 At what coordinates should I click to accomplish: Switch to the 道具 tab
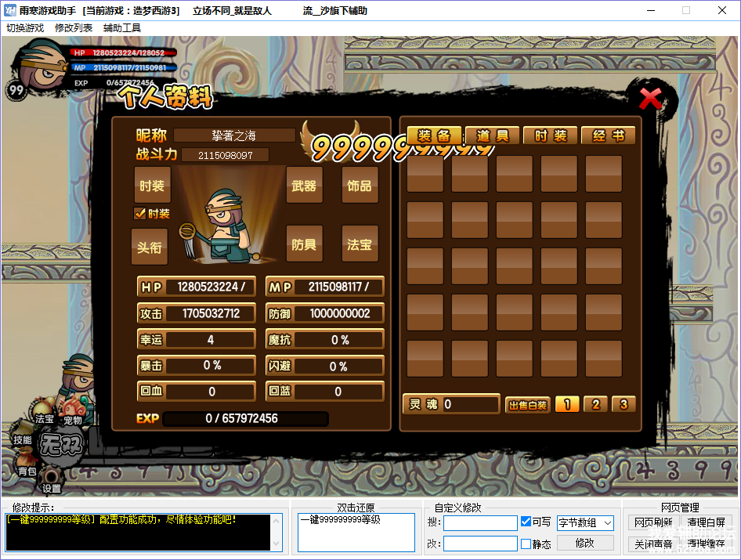coord(493,135)
